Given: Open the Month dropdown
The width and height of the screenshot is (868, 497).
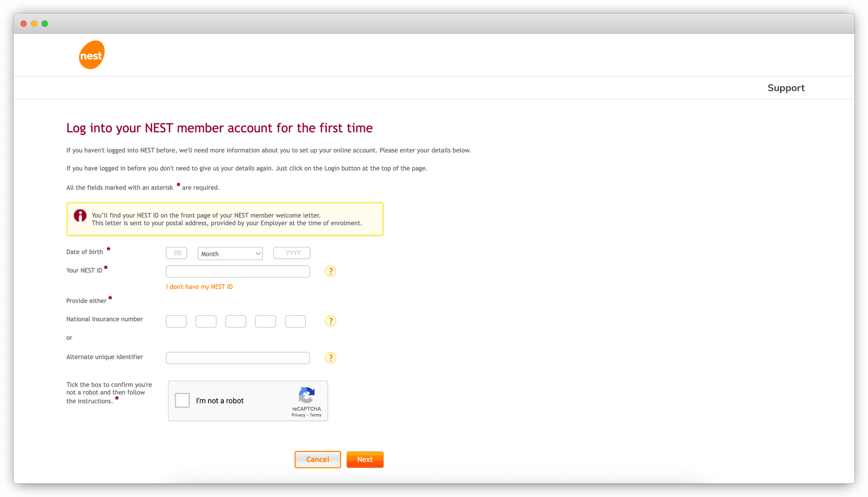Looking at the screenshot, I should 230,253.
